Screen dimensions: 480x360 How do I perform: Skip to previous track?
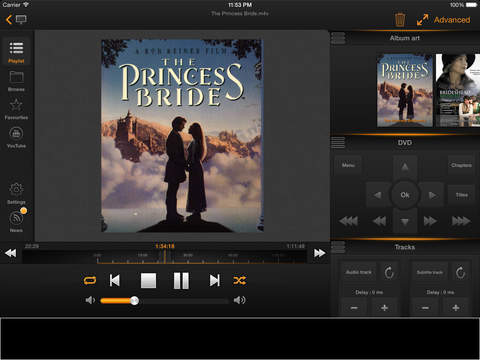pyautogui.click(x=115, y=280)
